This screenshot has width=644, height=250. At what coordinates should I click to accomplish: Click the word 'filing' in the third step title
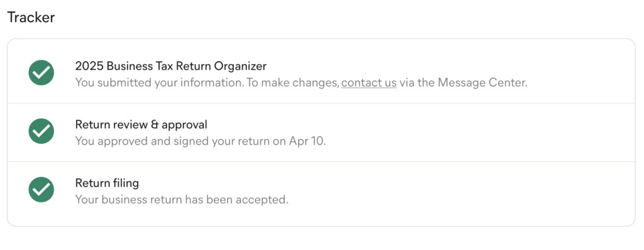click(126, 183)
